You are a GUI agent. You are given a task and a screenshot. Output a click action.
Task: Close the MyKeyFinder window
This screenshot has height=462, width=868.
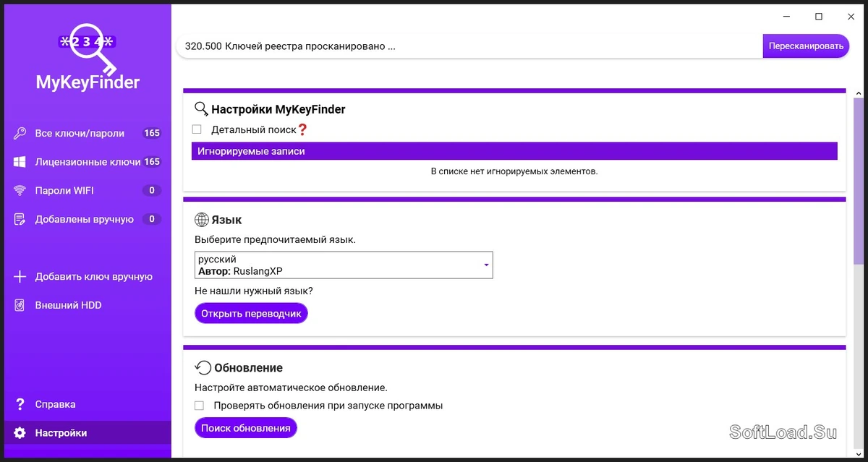851,17
